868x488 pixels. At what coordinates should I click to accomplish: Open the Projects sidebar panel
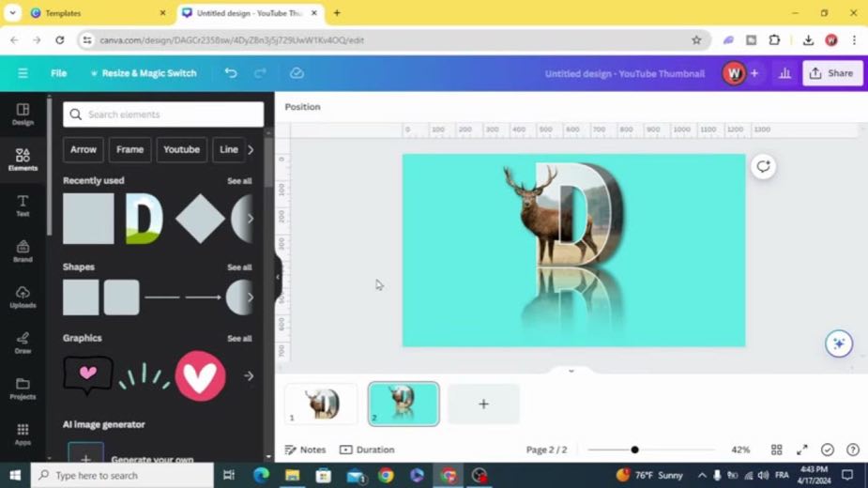(23, 389)
